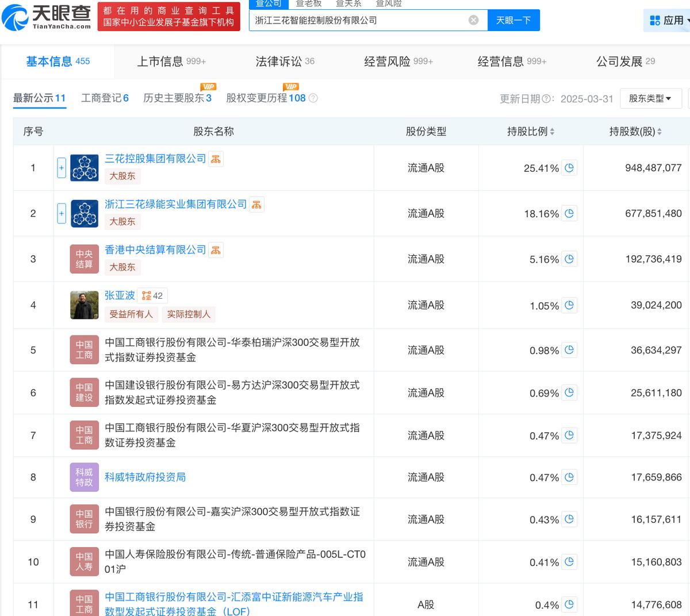Click the 实际控制人 tag under 张亚波
The image size is (690, 616).
189,314
